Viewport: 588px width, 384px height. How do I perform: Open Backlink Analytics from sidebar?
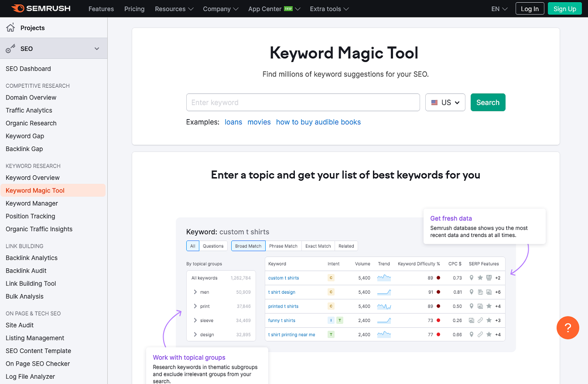[32, 258]
